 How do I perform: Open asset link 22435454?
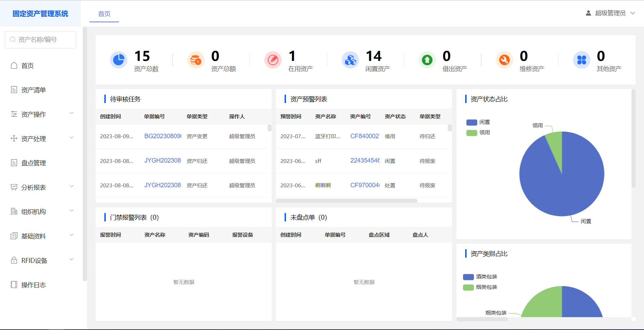365,160
